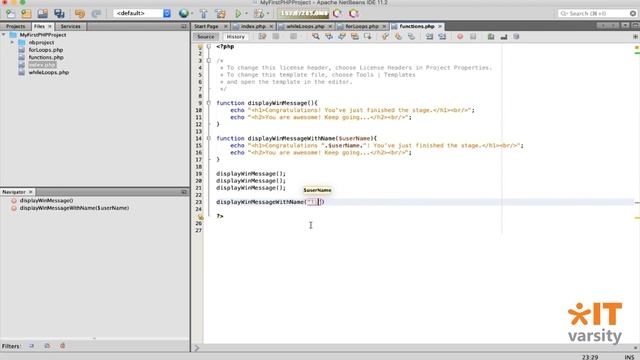The width and height of the screenshot is (640, 360).
Task: Click the Build Project hammer icon
Action: tap(204, 13)
